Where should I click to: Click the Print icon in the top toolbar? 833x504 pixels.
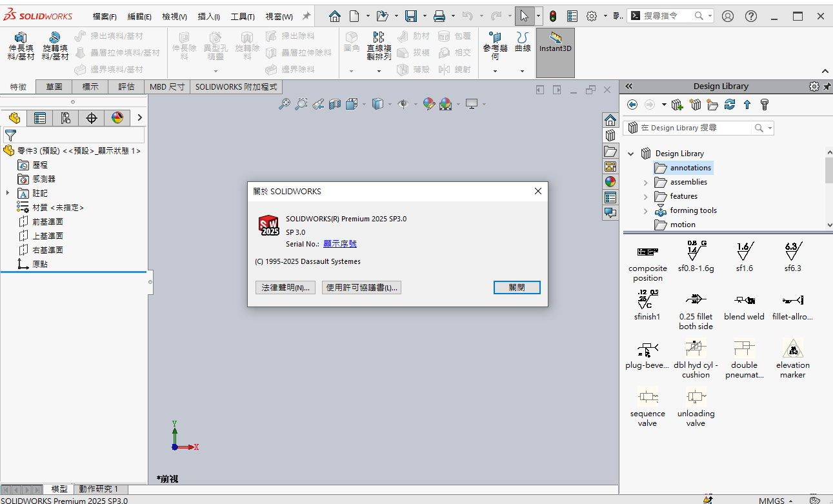coord(439,16)
